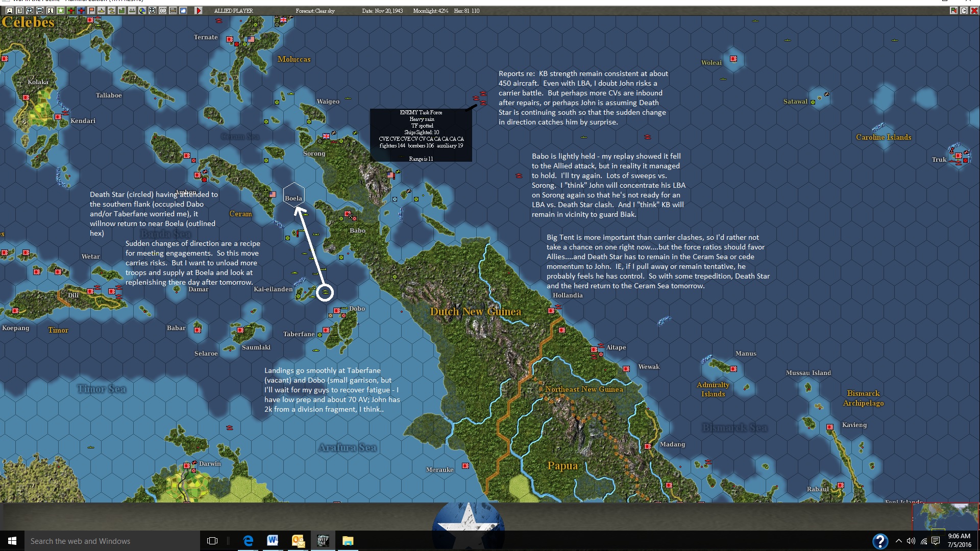Open the Windows Start menu
The height and width of the screenshot is (551, 980).
[x=12, y=541]
